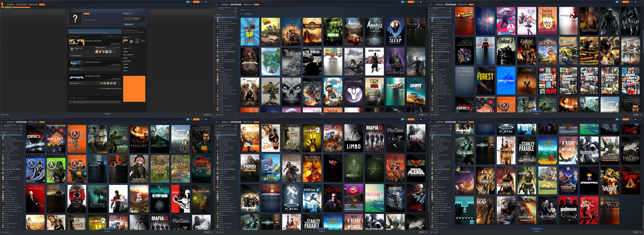Open the İstek Listesi link
644x235 pixels.
(119, 89)
